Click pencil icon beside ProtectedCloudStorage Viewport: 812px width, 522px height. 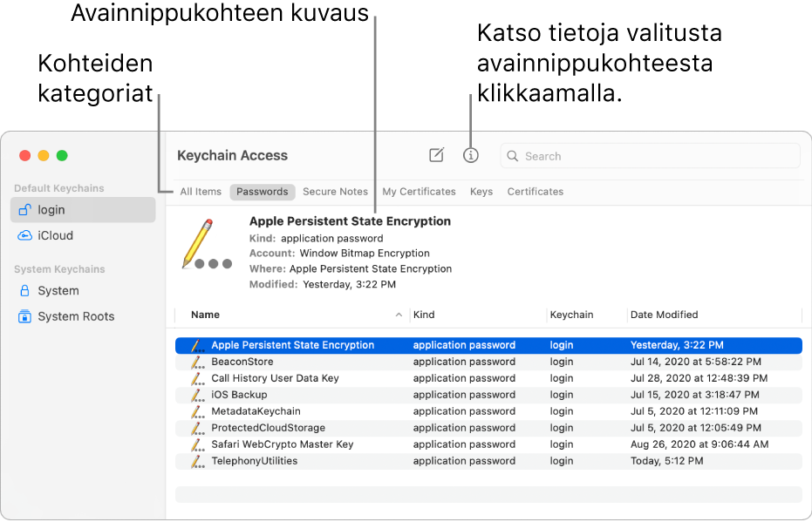197,429
